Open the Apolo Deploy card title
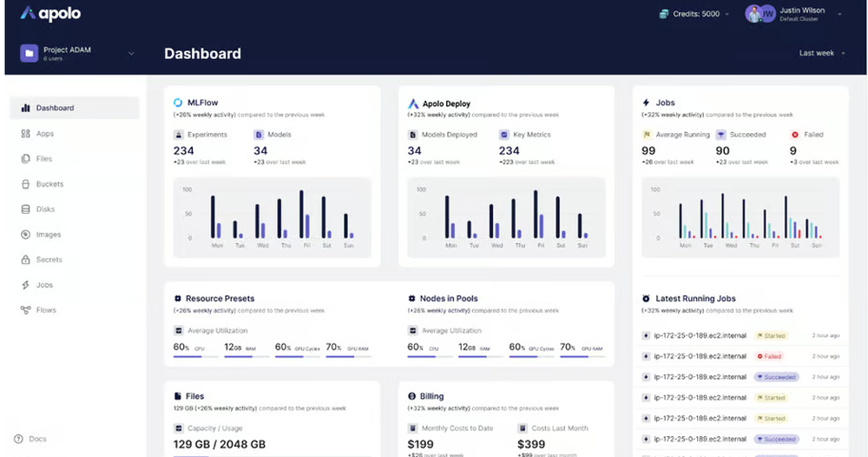The width and height of the screenshot is (868, 457). coord(446,103)
